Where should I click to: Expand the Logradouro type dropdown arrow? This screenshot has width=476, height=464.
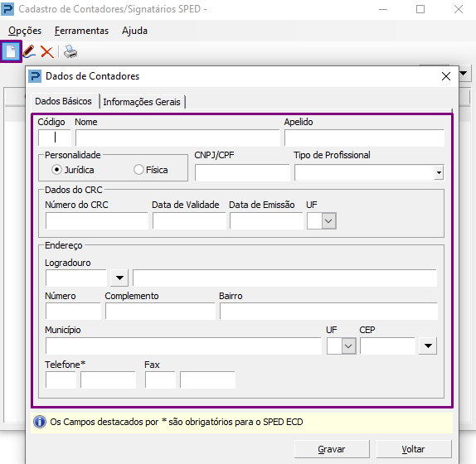point(119,278)
